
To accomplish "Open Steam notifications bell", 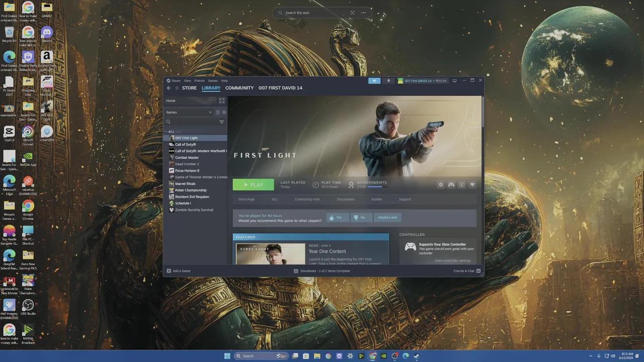I will pos(388,80).
